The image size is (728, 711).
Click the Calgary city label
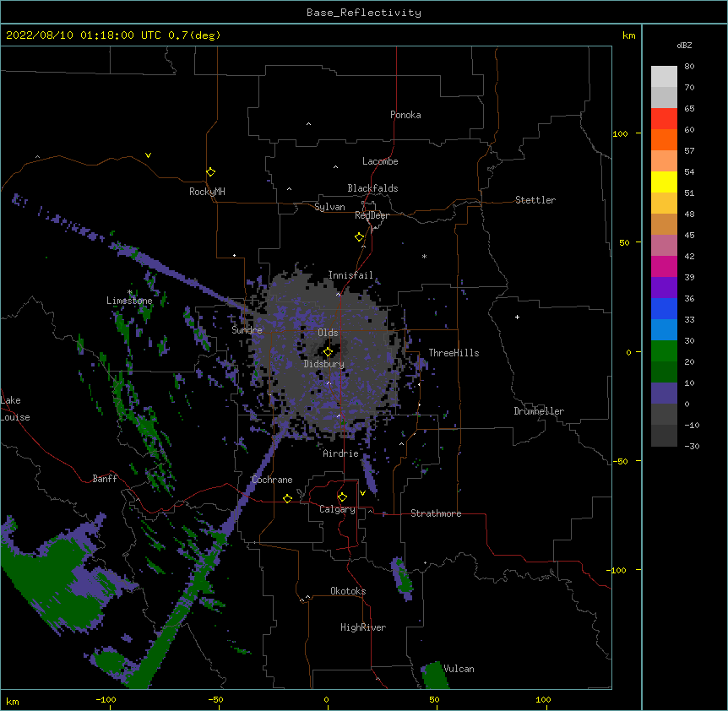(x=337, y=509)
